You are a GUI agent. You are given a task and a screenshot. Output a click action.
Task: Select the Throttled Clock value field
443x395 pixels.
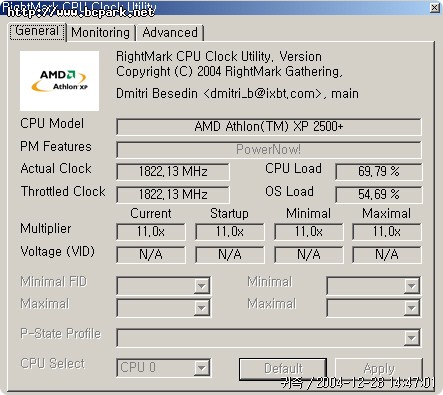click(x=173, y=194)
